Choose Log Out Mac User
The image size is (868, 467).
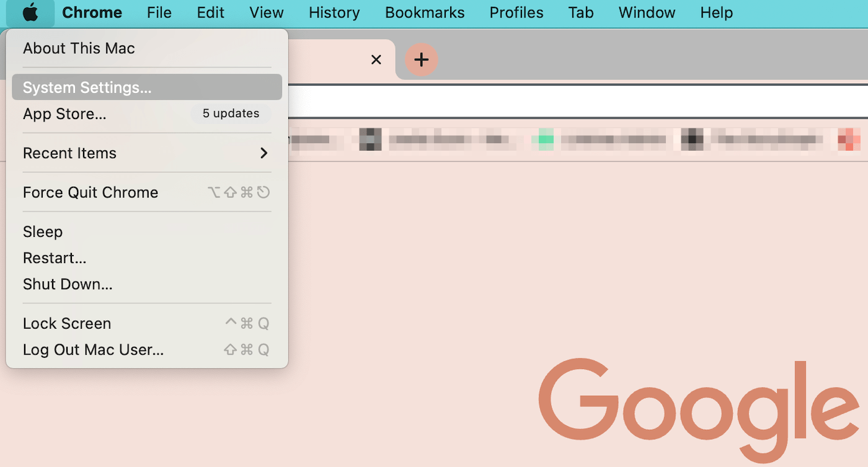93,350
